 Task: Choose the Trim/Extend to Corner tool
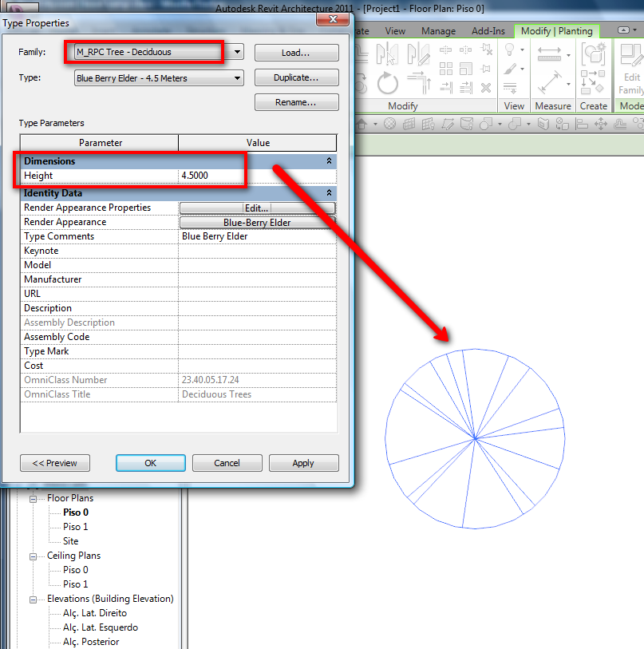(x=419, y=81)
